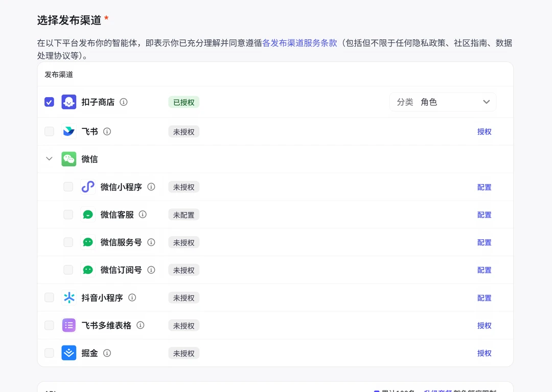Tick the 微信服务号 checkbox

click(x=68, y=242)
